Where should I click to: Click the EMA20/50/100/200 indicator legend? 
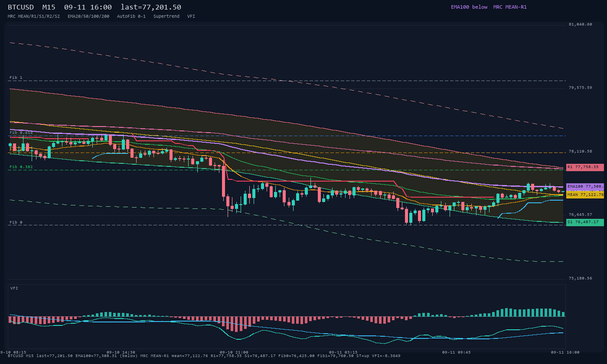coord(88,16)
